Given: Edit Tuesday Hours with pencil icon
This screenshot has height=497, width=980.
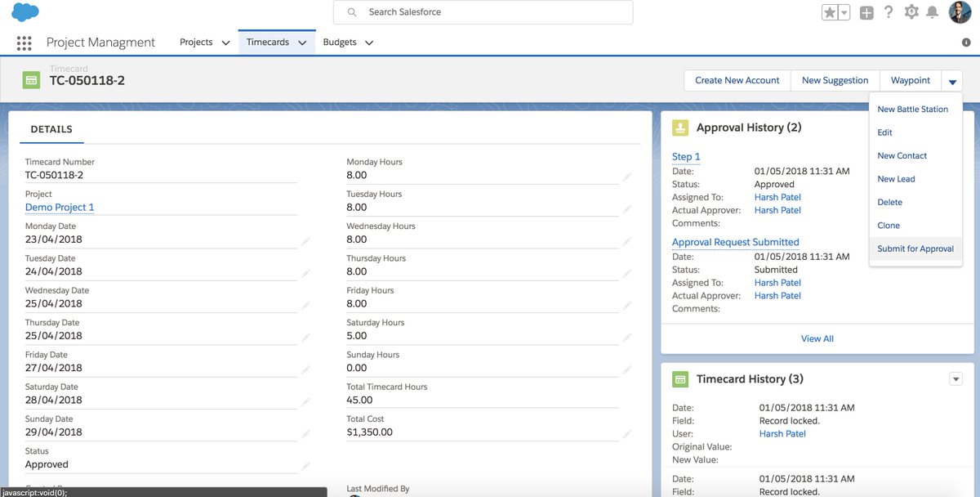Looking at the screenshot, I should pos(627,208).
